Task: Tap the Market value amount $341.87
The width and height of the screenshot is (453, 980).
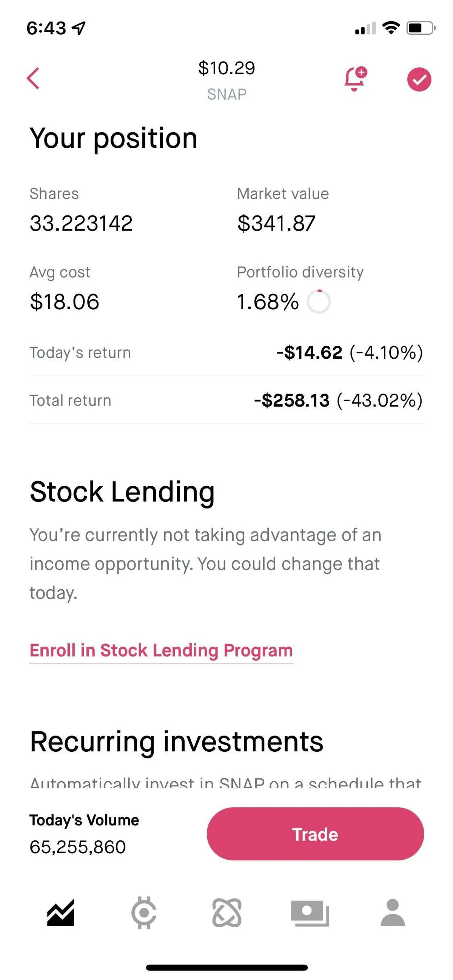Action: tap(276, 223)
